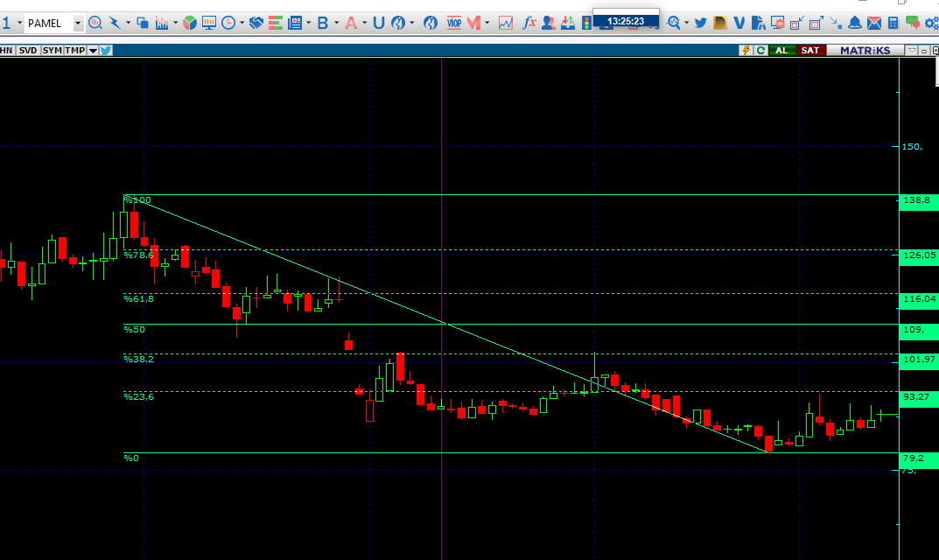Viewport: 939px width, 560px height.
Task: Click the traffic light icon
Action: [586, 23]
